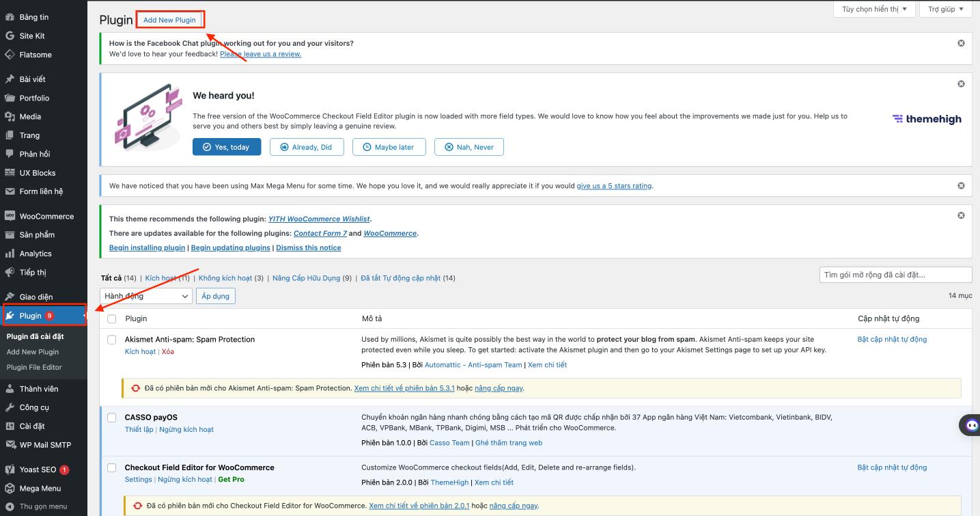Open Yoast SEO icon

click(10, 470)
